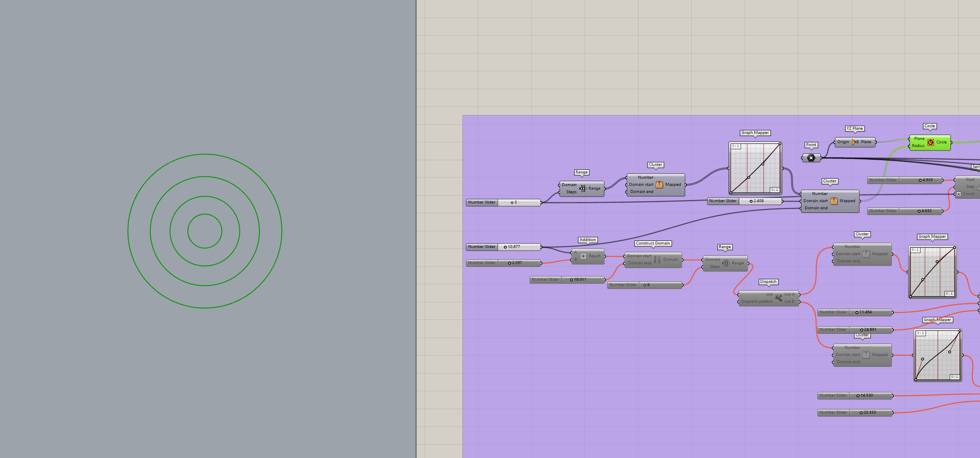Select the YZ Plane component icon
Viewport: 980px width, 458px height.
point(855,142)
